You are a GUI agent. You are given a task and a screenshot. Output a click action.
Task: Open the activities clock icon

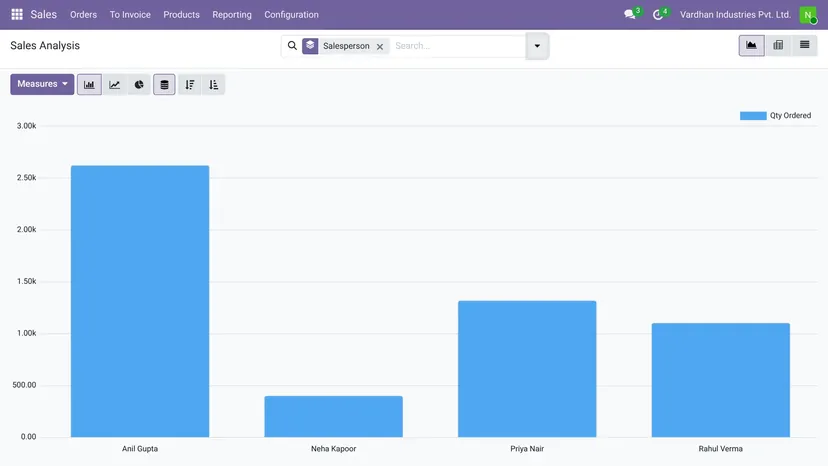pyautogui.click(x=658, y=15)
